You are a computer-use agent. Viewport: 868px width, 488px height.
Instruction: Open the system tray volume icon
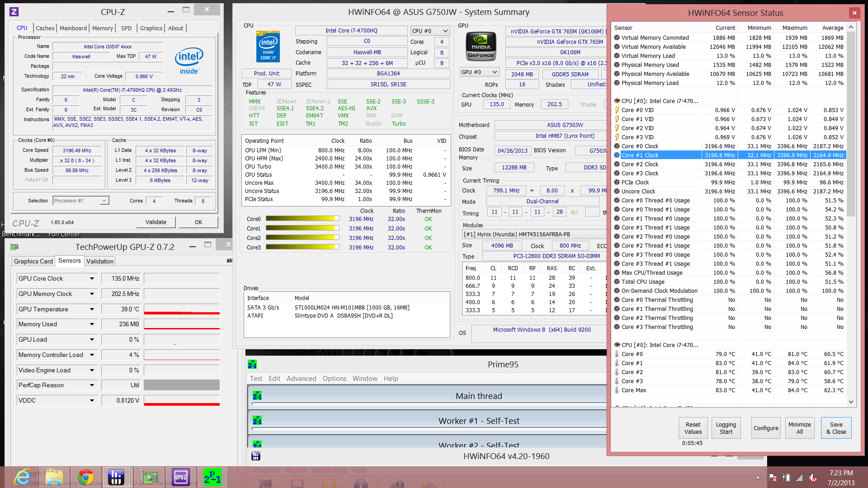tap(813, 478)
